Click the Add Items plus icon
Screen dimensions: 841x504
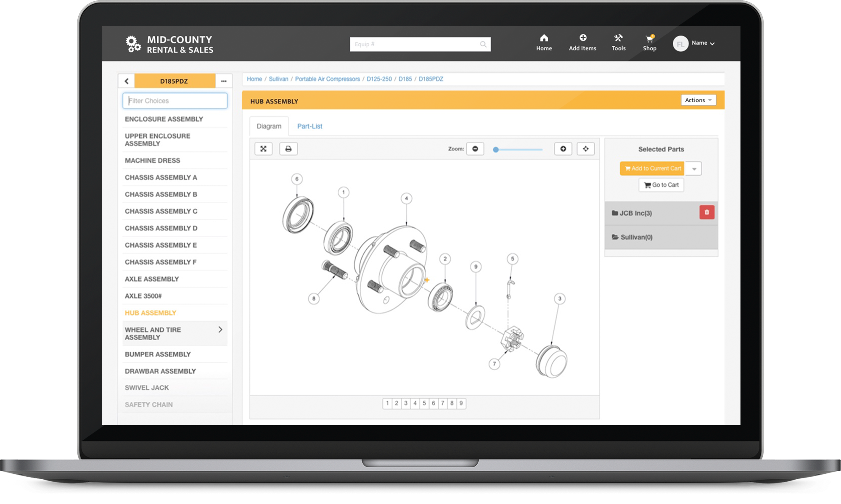pos(582,38)
